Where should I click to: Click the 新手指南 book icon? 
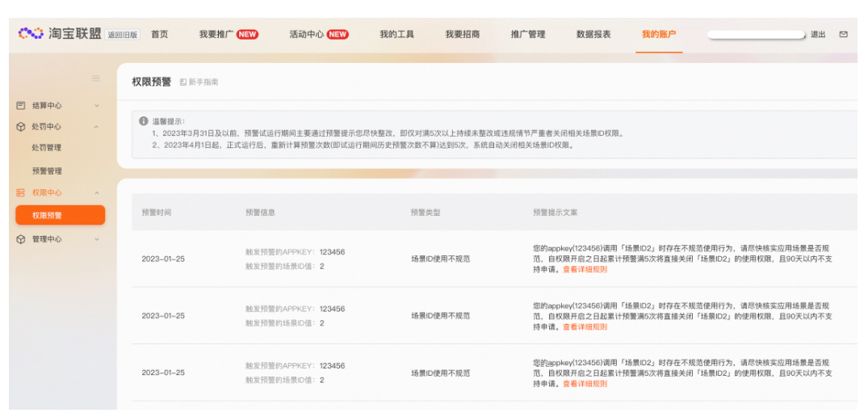183,82
